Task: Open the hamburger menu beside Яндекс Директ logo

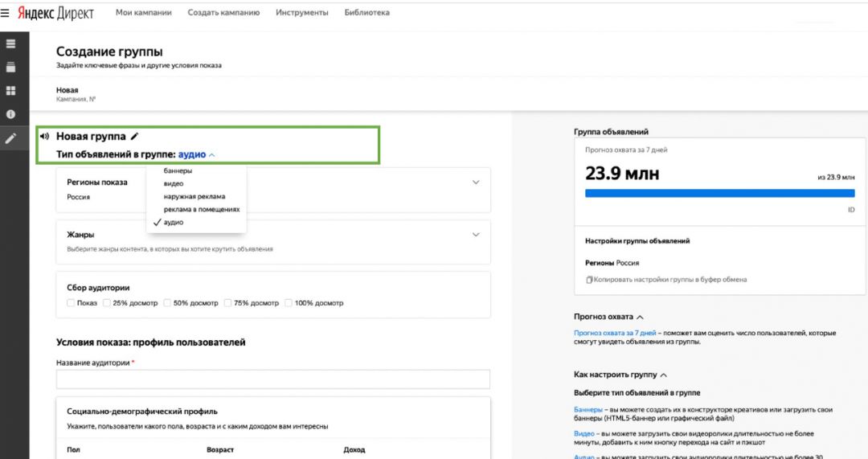Action: [x=6, y=13]
